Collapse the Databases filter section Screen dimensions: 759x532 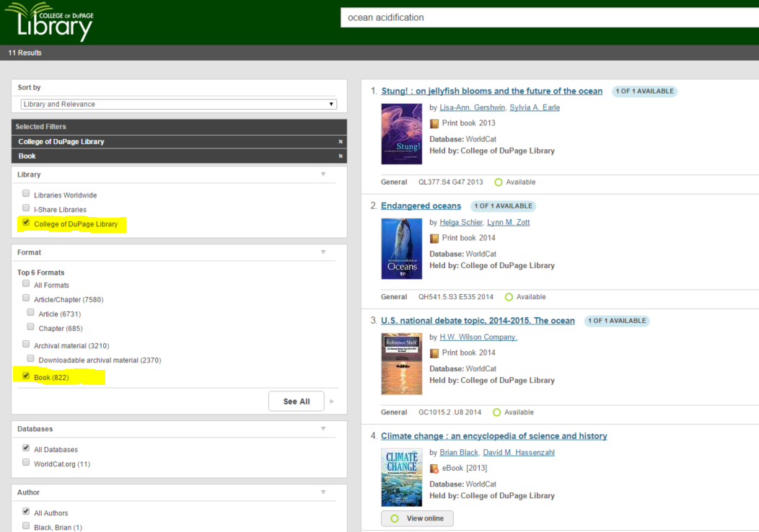click(x=323, y=429)
